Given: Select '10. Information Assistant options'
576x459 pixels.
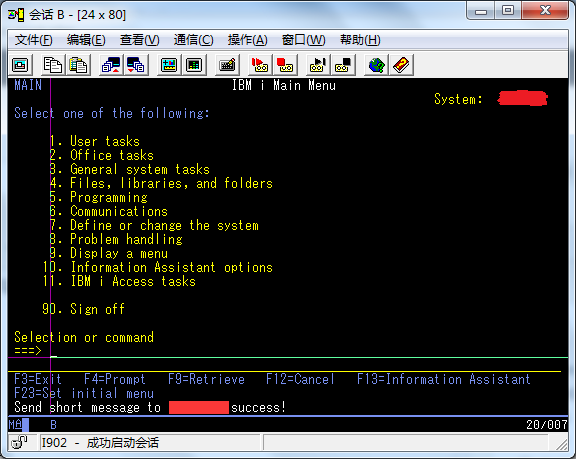Looking at the screenshot, I should pyautogui.click(x=157, y=267).
